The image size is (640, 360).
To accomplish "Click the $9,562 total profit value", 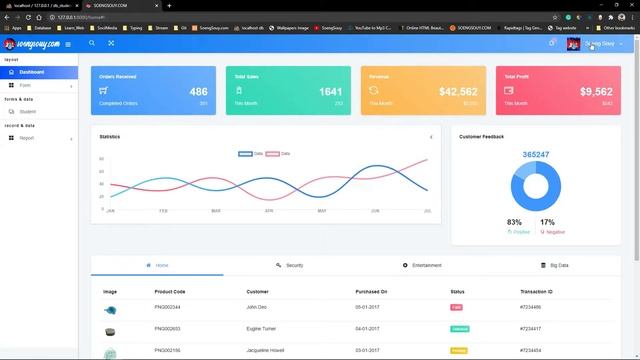I will (596, 92).
